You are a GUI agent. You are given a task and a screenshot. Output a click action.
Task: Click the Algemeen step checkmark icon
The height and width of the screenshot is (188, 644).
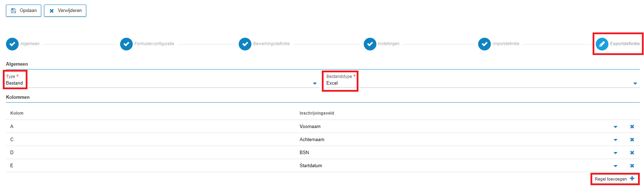point(12,44)
